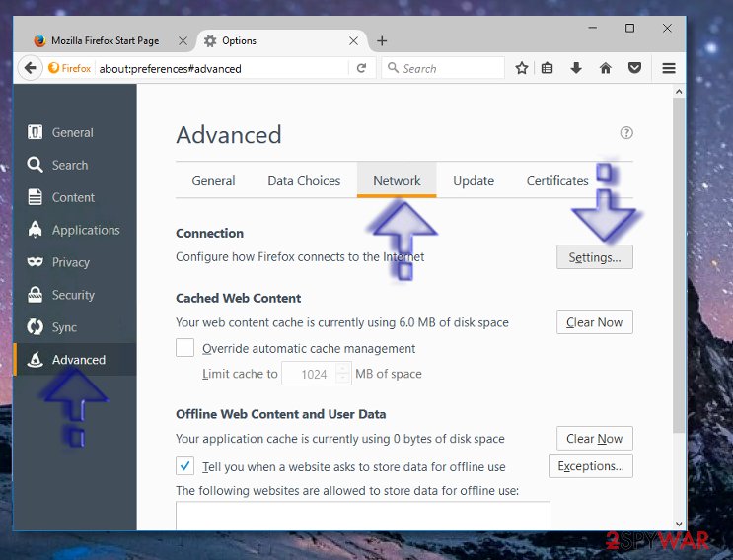Click the address bar URL field
733x560 pixels.
[223, 69]
